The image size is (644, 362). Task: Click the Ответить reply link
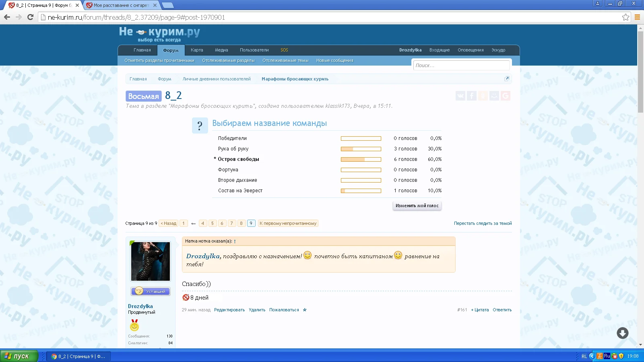pos(502,310)
